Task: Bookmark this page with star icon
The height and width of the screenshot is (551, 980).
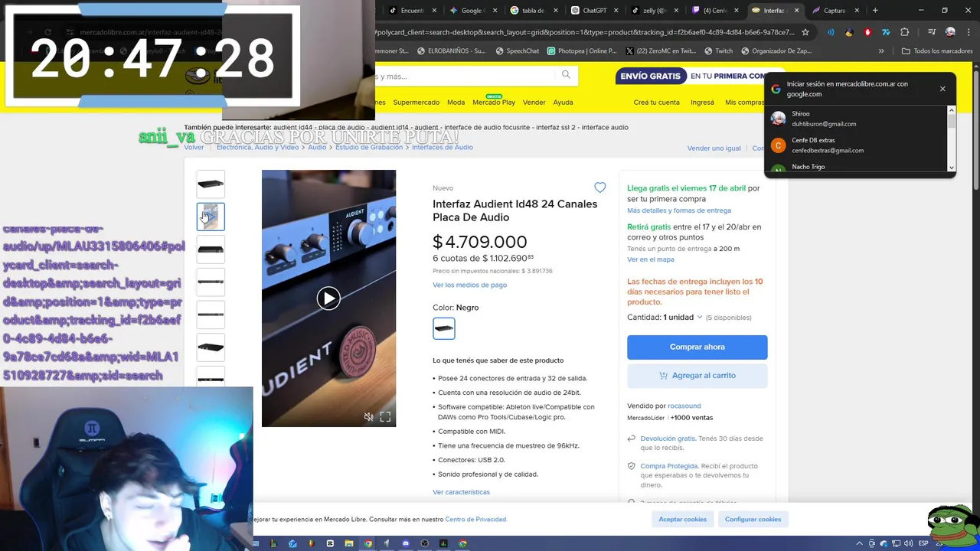Action: pyautogui.click(x=805, y=32)
